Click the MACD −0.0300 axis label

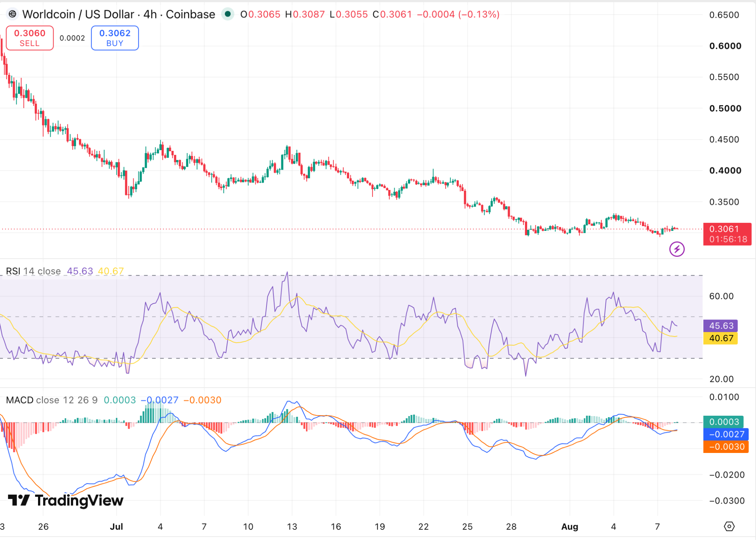[726, 501]
